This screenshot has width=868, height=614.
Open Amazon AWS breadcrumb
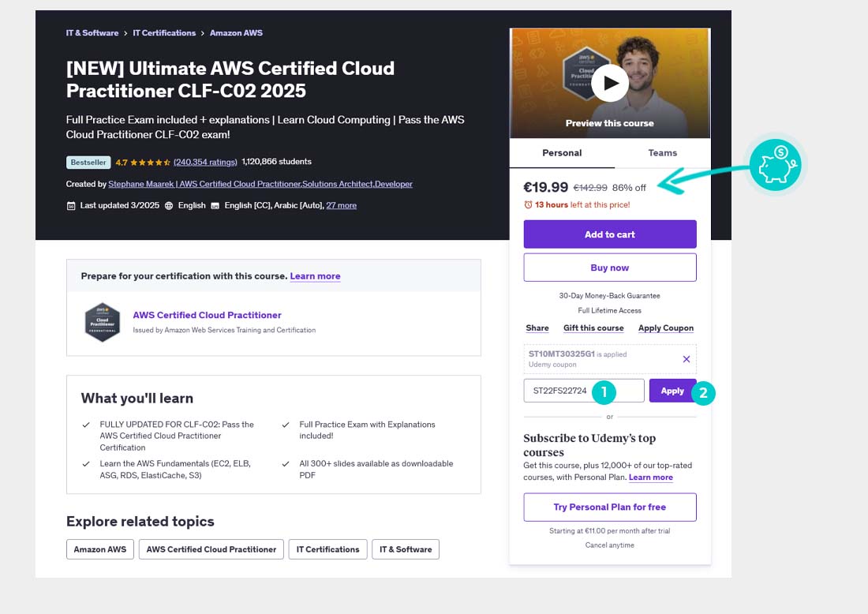tap(236, 32)
